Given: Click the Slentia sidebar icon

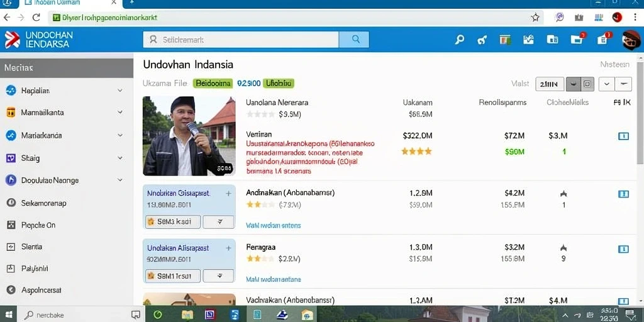Looking at the screenshot, I should [11, 247].
